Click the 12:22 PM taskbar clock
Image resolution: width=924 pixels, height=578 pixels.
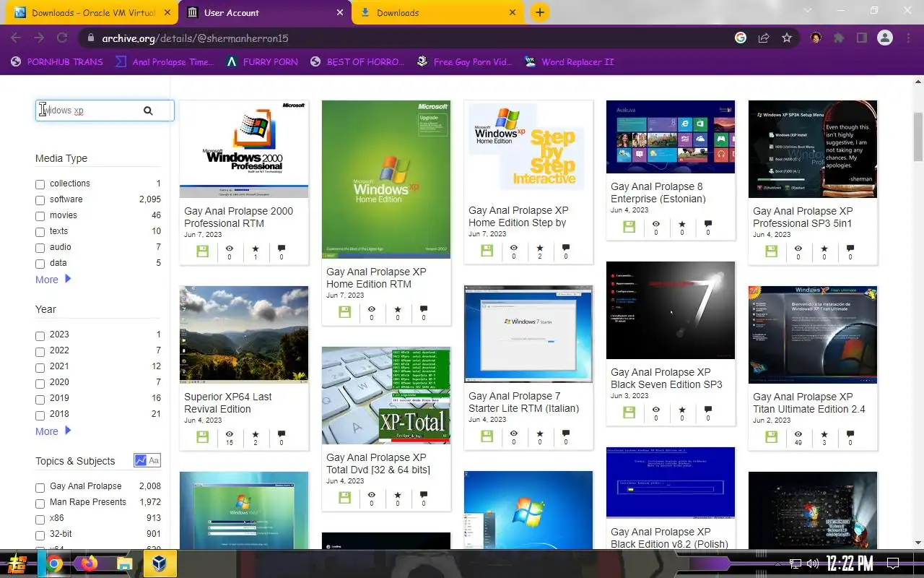(x=850, y=564)
